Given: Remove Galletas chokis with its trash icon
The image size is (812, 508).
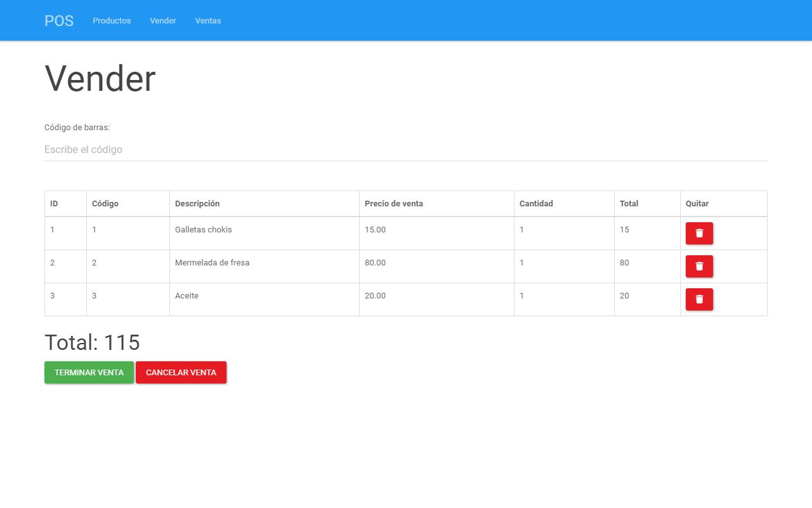Looking at the screenshot, I should point(699,233).
